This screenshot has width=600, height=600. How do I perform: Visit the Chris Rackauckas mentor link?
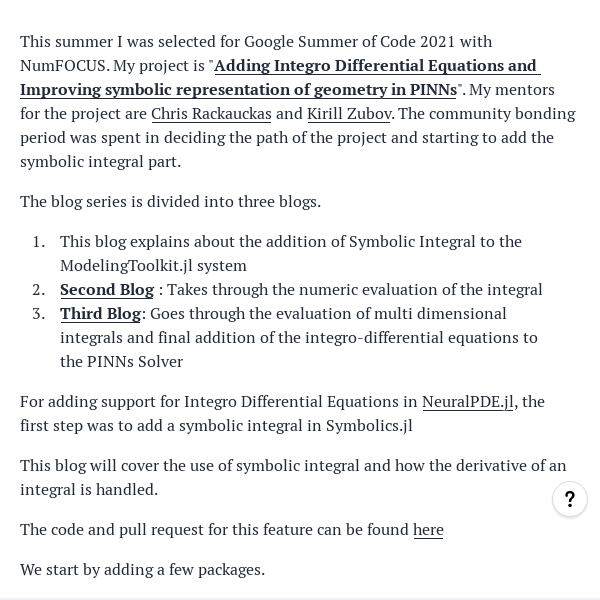pyautogui.click(x=211, y=114)
